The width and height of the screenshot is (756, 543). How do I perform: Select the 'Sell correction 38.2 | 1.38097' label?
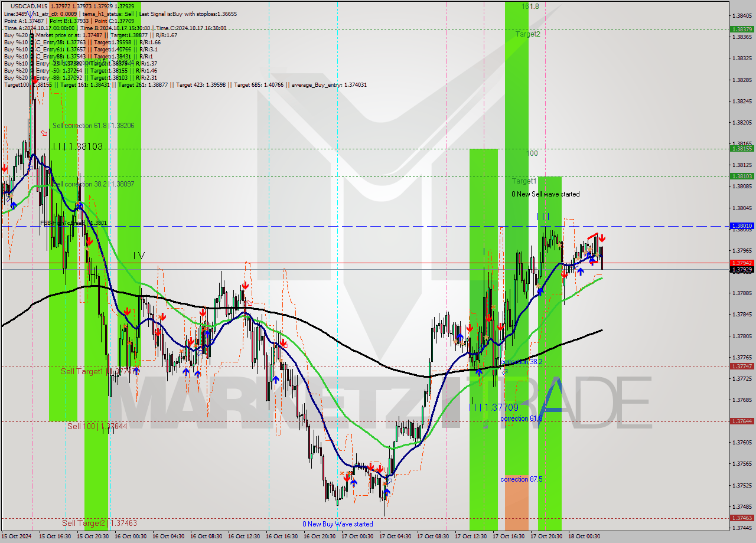(93, 184)
